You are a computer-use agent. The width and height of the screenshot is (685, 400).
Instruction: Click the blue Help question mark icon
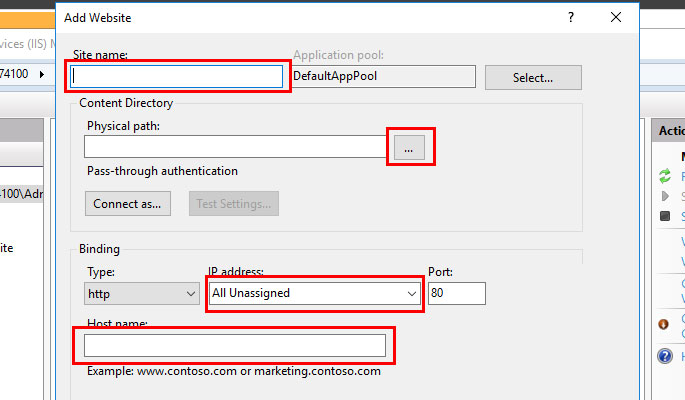coord(665,356)
